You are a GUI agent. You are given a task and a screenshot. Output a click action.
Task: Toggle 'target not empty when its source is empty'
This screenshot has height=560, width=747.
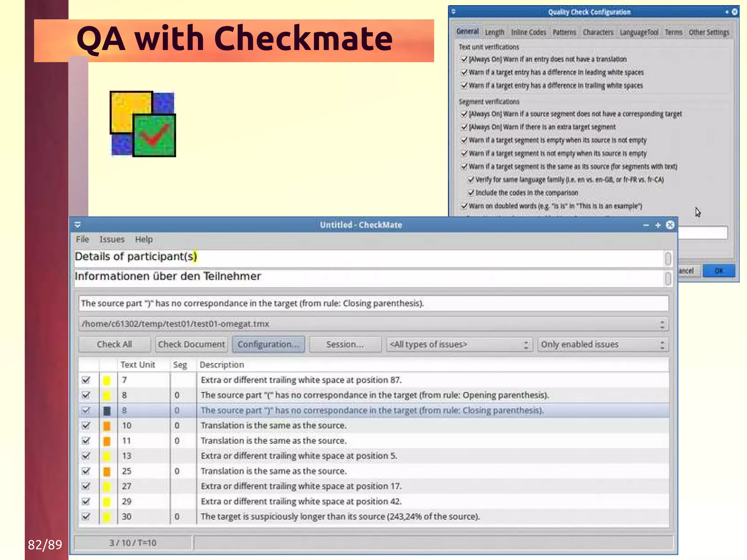point(464,153)
